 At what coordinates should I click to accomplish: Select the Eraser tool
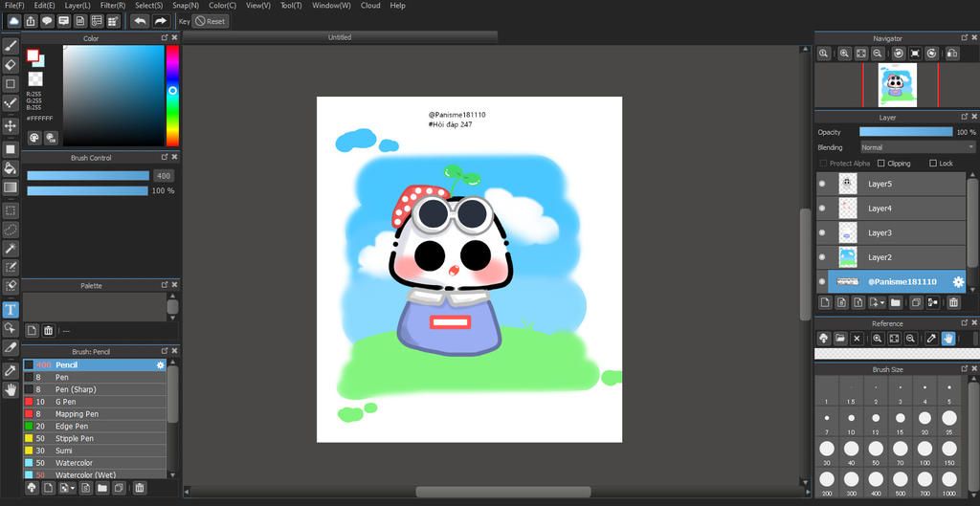[x=11, y=65]
